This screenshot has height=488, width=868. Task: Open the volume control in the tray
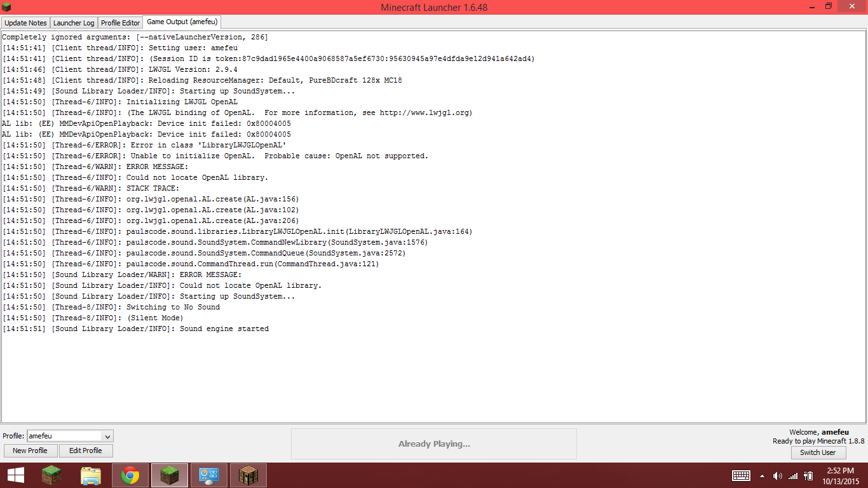click(x=777, y=475)
